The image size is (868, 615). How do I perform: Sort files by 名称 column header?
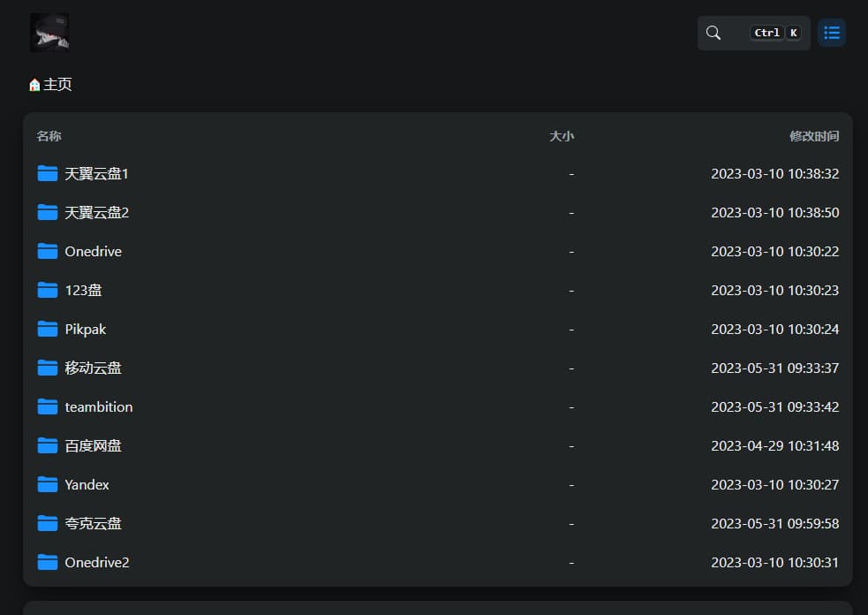pos(49,136)
